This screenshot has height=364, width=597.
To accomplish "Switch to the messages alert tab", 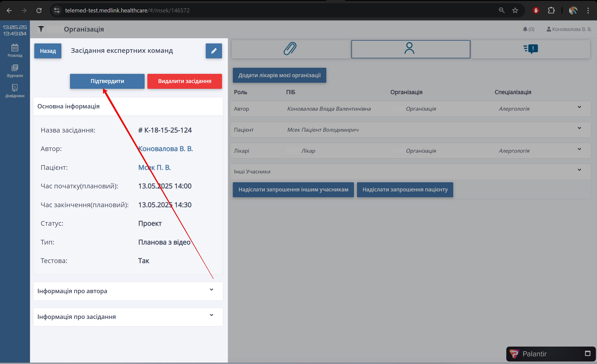I will click(530, 49).
